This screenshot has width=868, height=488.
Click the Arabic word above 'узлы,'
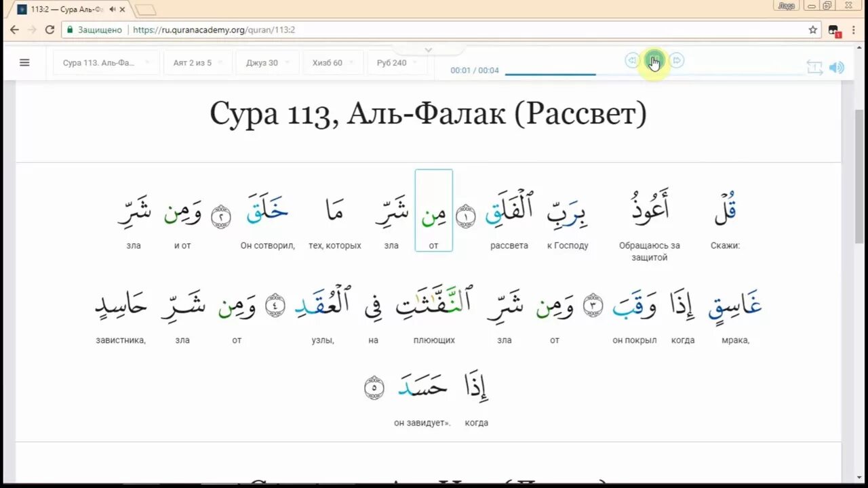(x=323, y=300)
